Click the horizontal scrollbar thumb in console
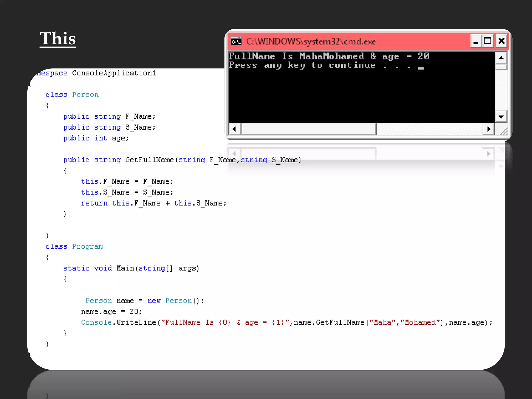 (309, 129)
